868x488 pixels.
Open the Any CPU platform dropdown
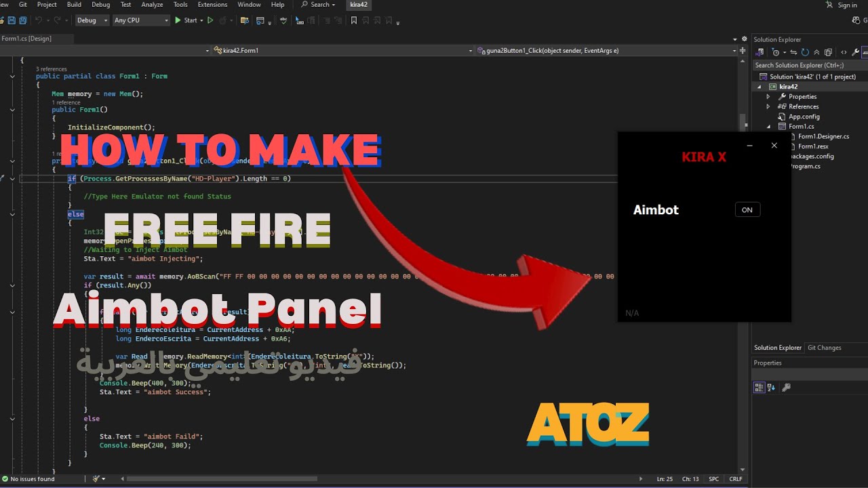click(x=141, y=20)
